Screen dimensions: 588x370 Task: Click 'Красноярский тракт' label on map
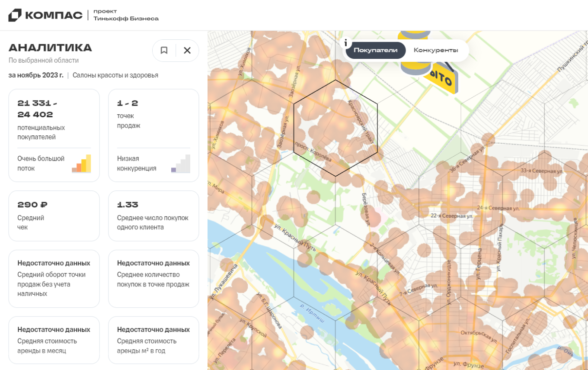click(361, 122)
